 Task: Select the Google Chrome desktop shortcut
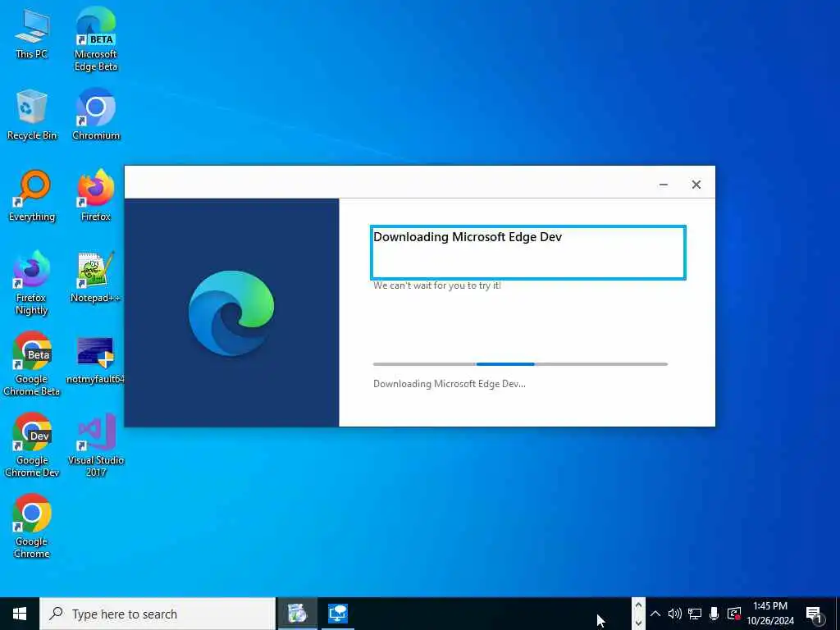tap(32, 527)
